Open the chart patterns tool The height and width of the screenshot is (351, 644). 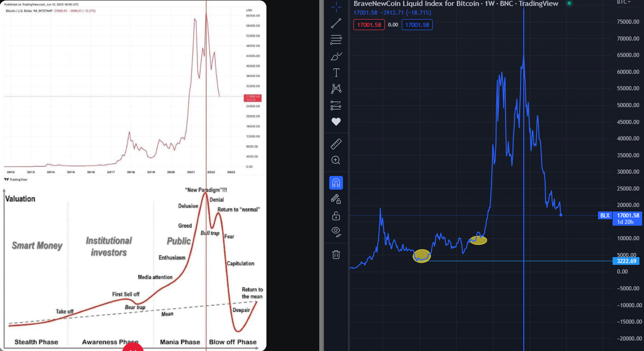click(x=336, y=88)
